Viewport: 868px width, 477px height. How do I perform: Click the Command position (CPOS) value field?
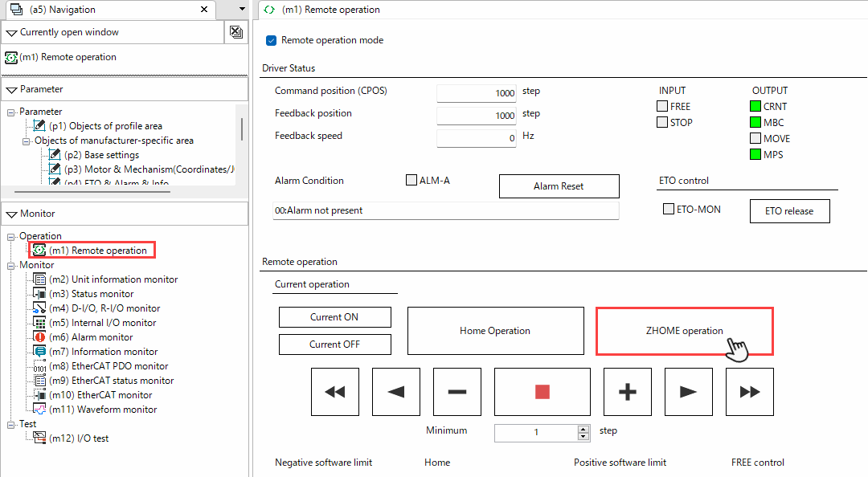coord(477,93)
